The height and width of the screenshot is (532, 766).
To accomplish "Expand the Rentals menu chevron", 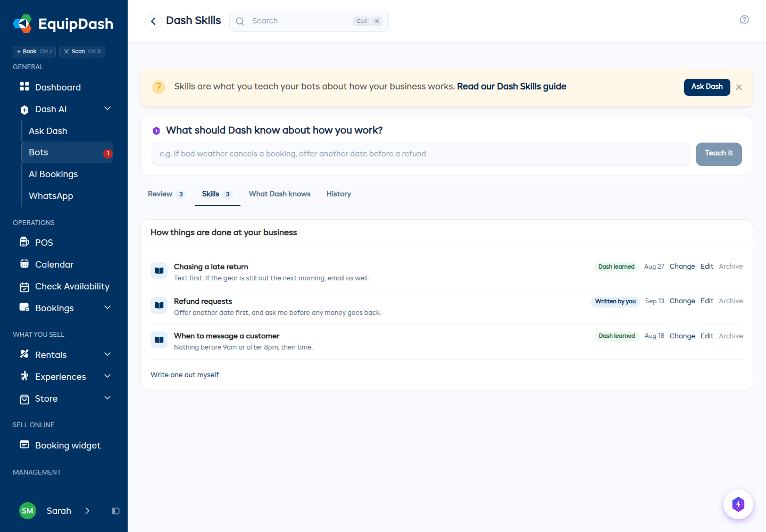I will point(107,354).
